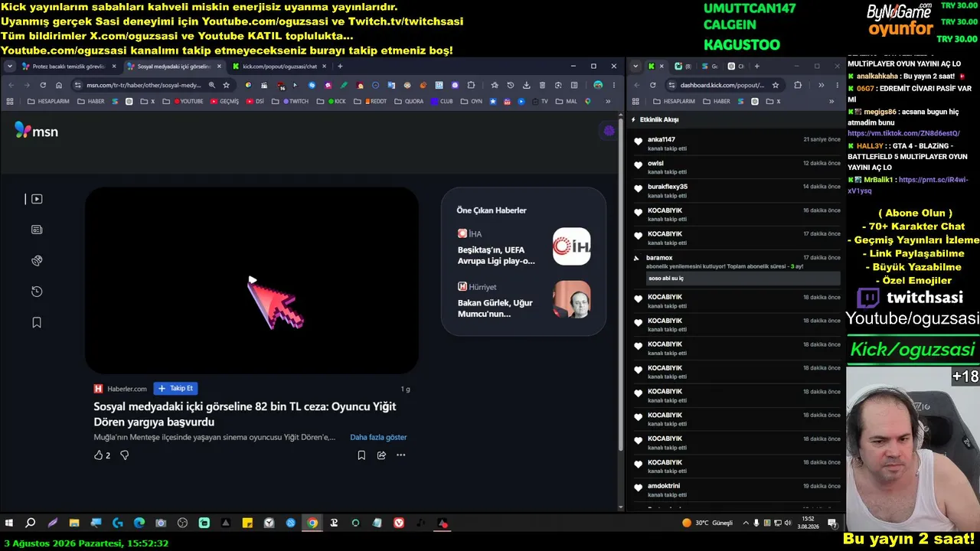Open the Windows Start menu
980x551 pixels.
[9, 523]
